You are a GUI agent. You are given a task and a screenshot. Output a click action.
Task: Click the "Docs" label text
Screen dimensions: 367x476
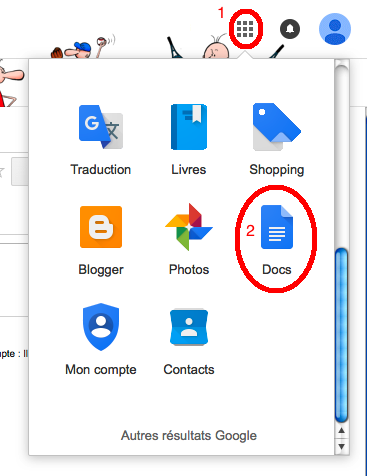tap(277, 269)
